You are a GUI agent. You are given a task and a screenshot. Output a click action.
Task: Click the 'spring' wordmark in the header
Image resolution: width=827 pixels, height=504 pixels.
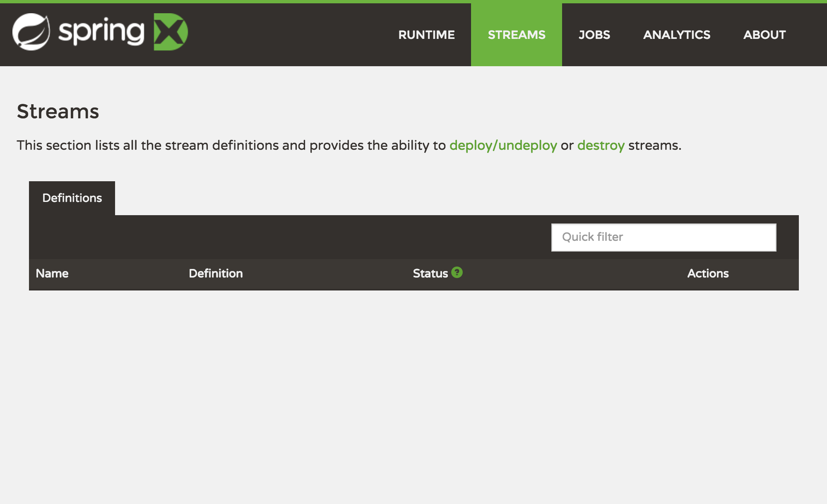[101, 31]
